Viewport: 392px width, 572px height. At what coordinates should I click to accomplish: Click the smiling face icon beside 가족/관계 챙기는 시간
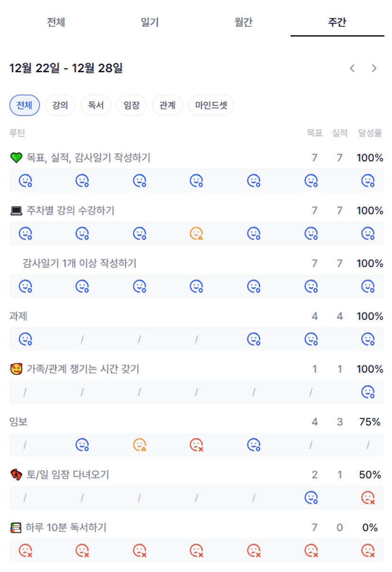(16, 369)
